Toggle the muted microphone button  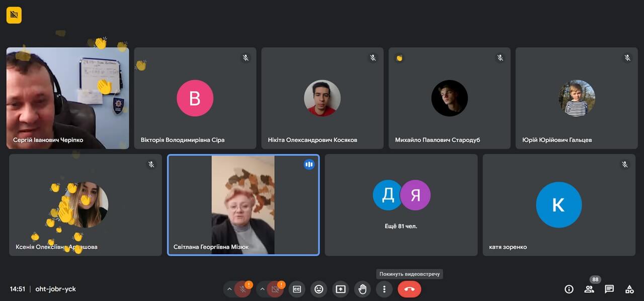pos(243,289)
